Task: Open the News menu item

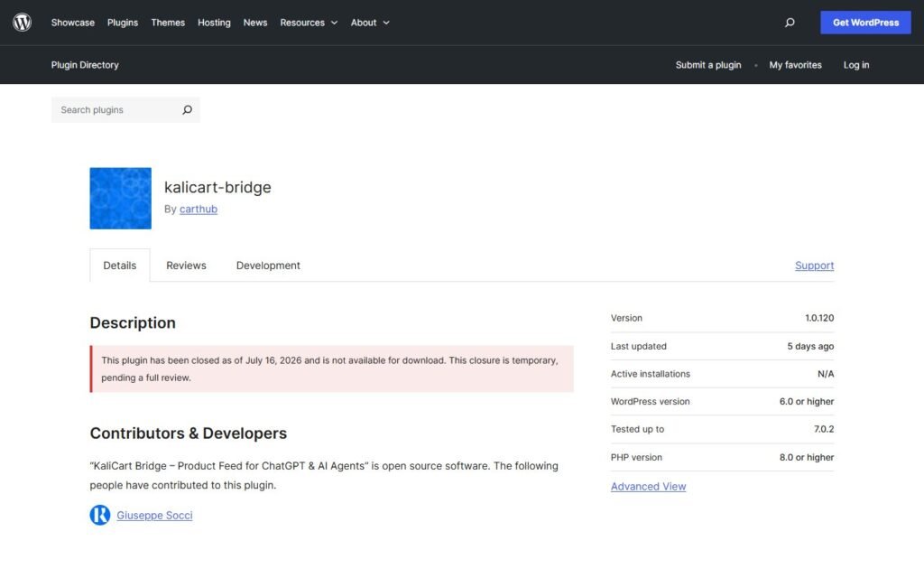Action: coord(255,23)
